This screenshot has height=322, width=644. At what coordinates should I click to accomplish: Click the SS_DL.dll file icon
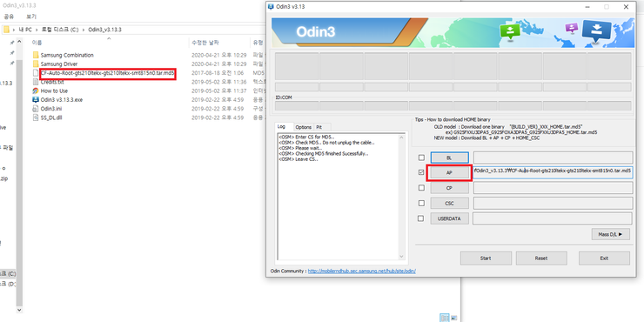(x=36, y=117)
